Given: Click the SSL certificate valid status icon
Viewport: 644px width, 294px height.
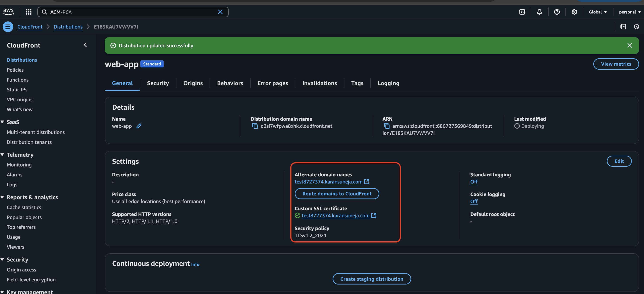Looking at the screenshot, I should tap(297, 215).
